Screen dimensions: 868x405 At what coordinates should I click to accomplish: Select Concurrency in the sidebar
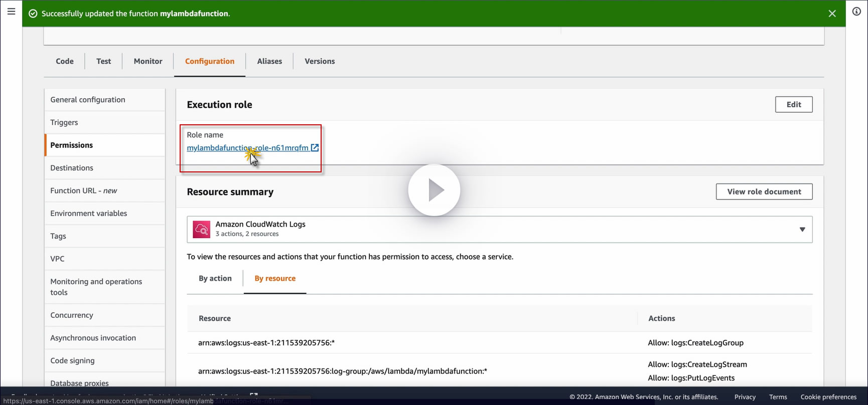pos(105,315)
